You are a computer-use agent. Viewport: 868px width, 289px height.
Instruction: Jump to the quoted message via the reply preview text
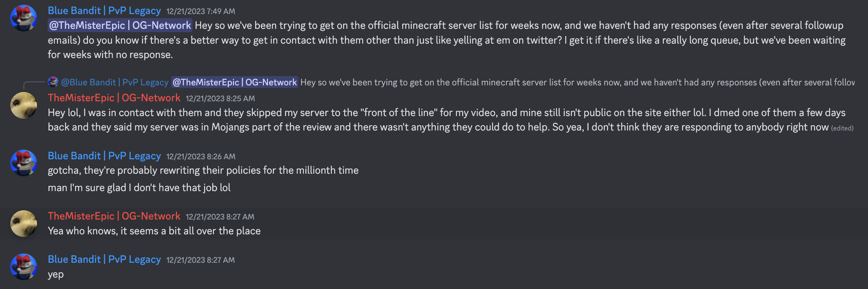click(x=518, y=82)
